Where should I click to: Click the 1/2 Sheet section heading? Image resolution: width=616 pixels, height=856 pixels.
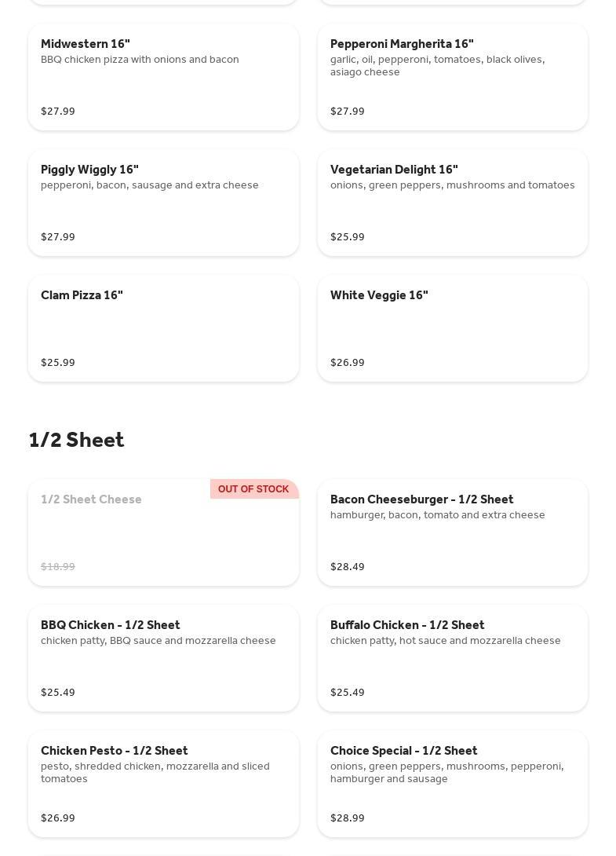[76, 440]
